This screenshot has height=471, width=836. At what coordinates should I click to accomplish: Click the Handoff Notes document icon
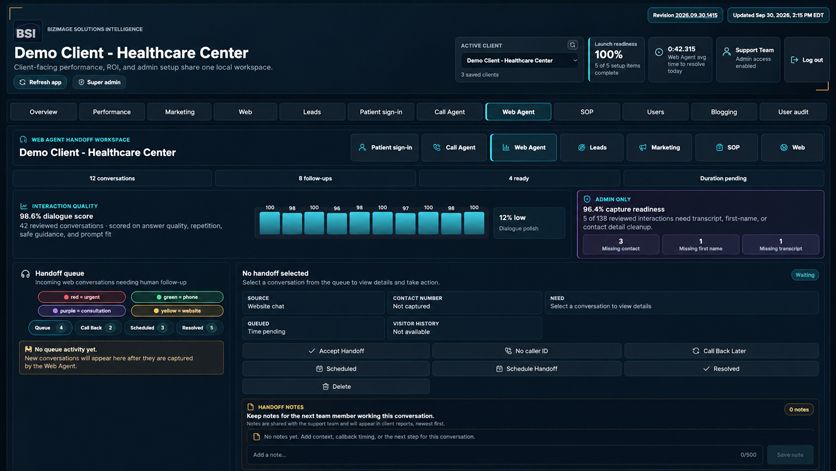coord(251,407)
